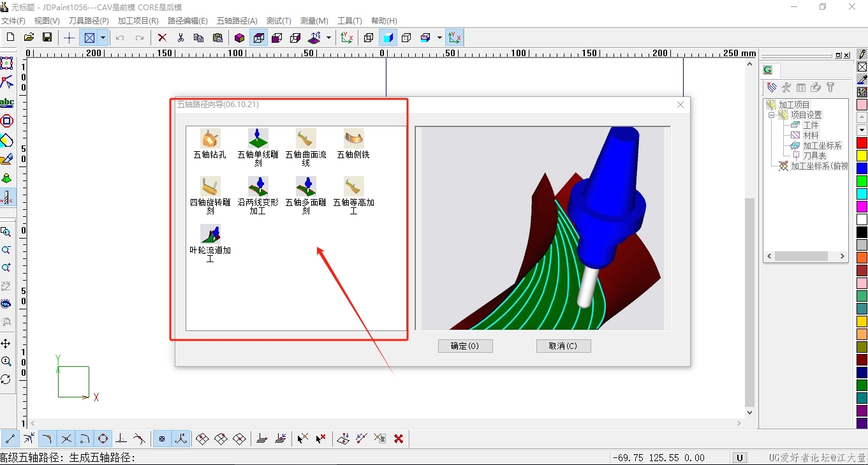Toggle intersection snap in bottom toolbar
868x465 pixels.
[66, 439]
